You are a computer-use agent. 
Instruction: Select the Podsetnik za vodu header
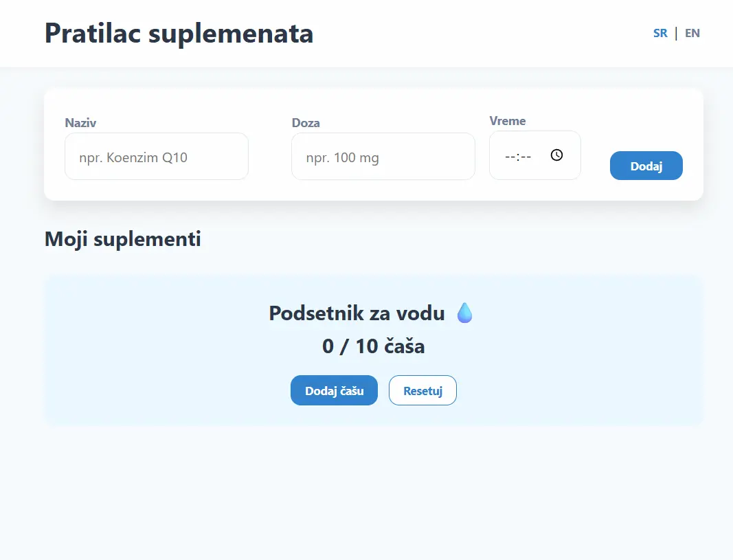pyautogui.click(x=358, y=313)
